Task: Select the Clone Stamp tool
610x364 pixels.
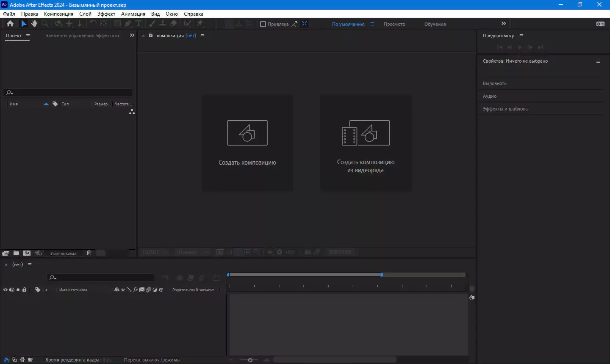Action: (162, 24)
